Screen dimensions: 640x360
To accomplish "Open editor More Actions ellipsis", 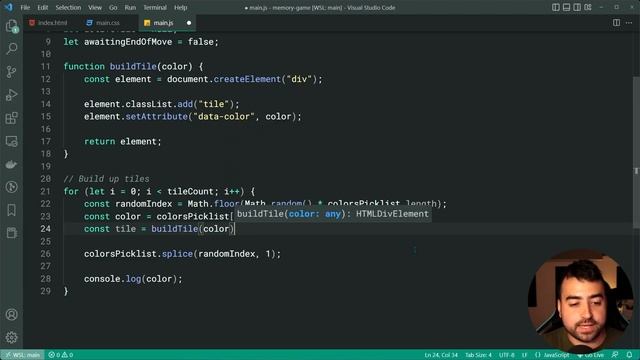I will click(629, 23).
